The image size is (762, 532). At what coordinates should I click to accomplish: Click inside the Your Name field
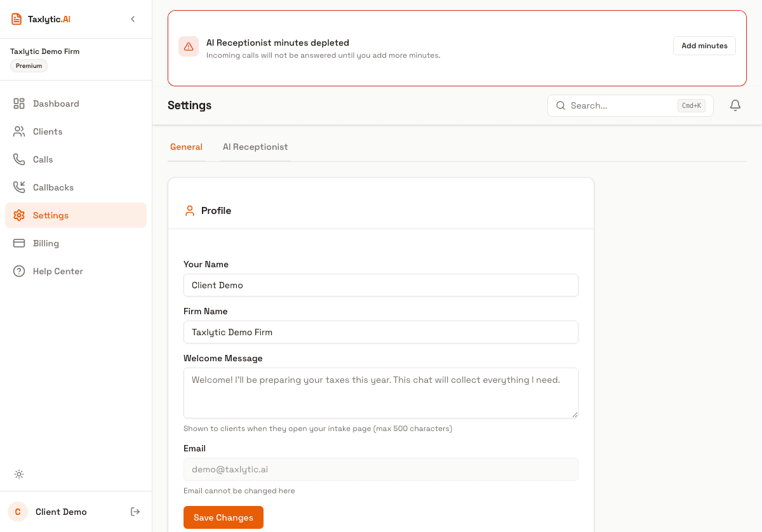coord(380,285)
